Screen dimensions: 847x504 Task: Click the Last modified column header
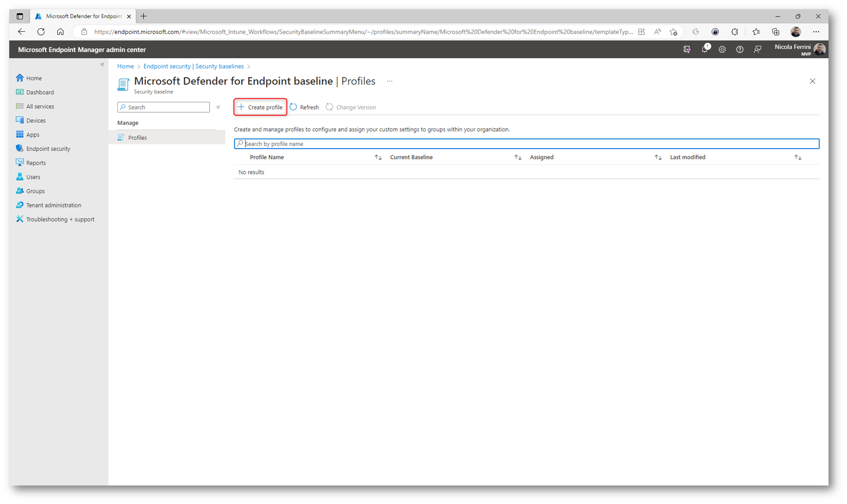point(687,157)
